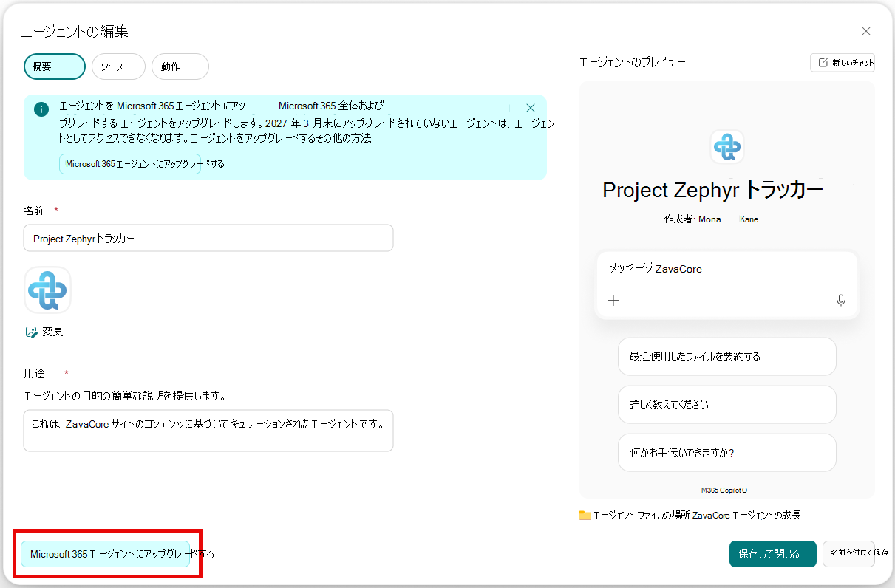Click the folder icon beside エージェント ファイルの場所
Viewport: 895px width, 588px height.
(585, 515)
